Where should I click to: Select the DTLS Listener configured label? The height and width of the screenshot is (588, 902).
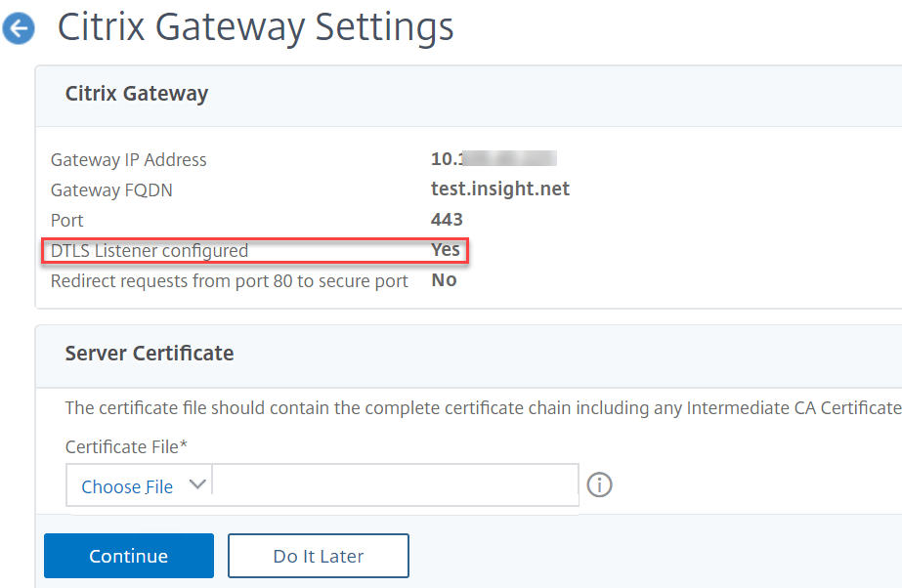coord(150,250)
